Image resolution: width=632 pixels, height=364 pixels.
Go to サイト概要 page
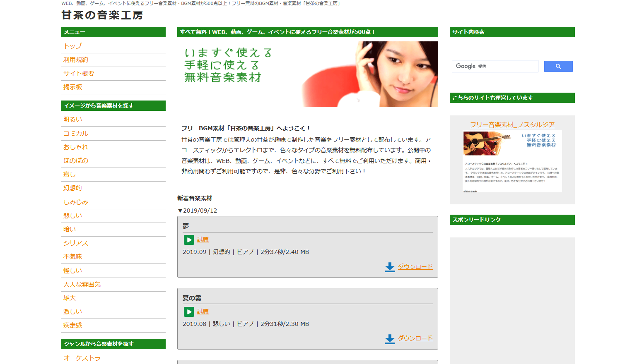pos(79,74)
